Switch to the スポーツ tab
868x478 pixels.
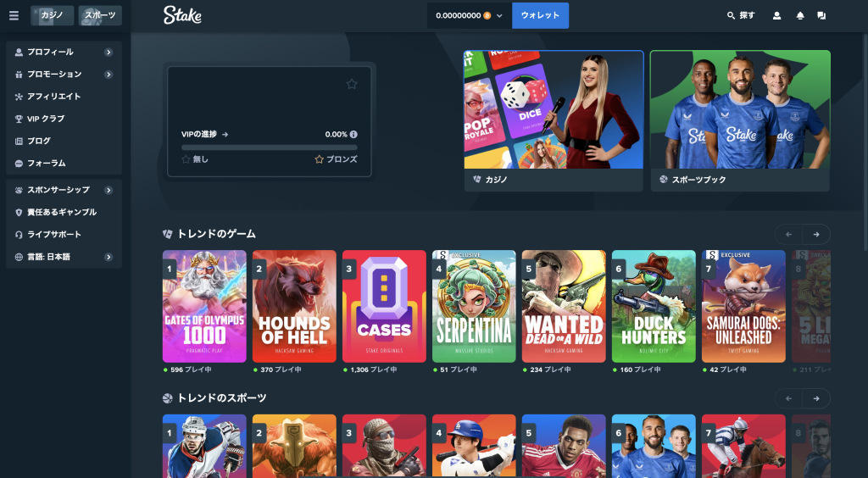coord(100,15)
